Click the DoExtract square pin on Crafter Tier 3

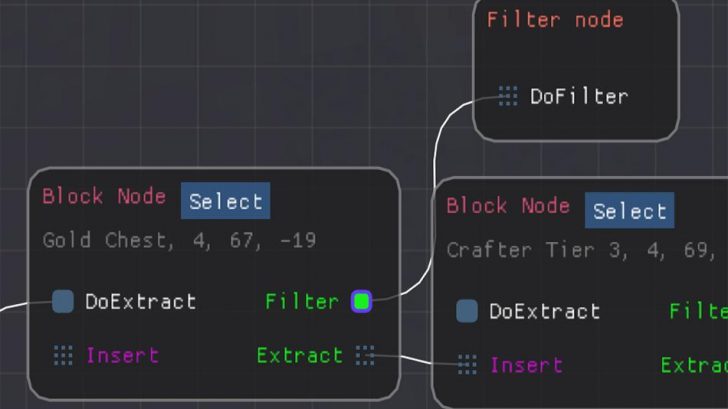tap(467, 311)
